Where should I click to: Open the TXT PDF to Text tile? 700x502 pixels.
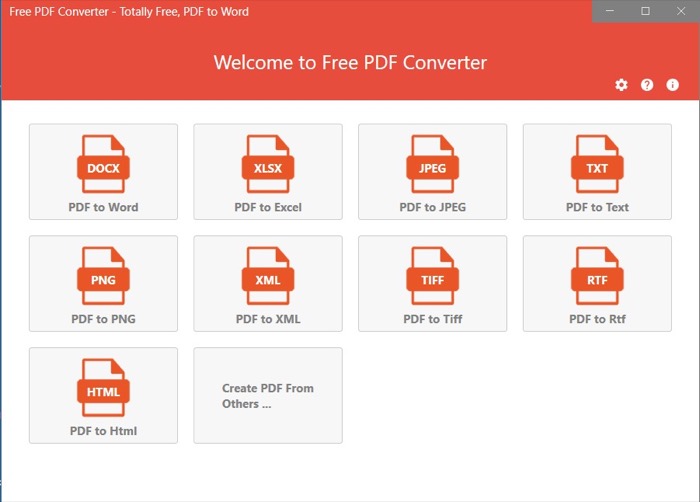click(x=597, y=172)
